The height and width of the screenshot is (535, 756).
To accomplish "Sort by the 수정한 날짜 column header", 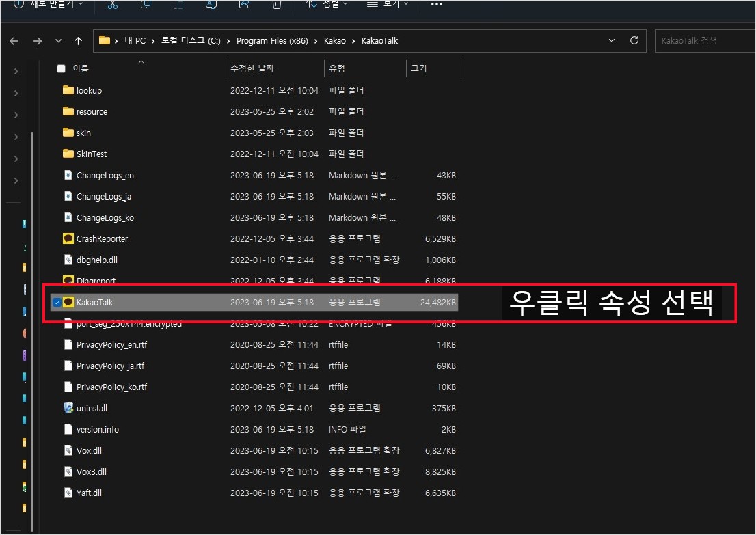I will (252, 68).
